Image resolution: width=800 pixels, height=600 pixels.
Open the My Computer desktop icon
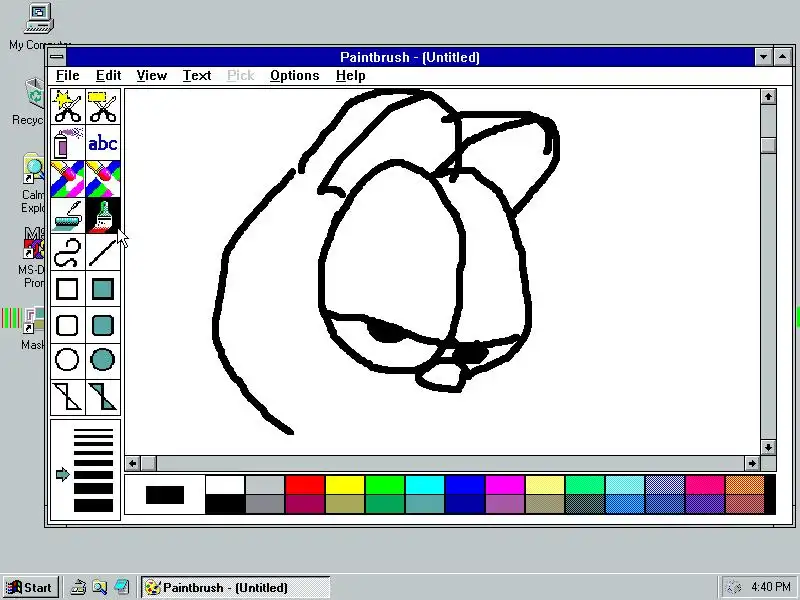tap(39, 27)
